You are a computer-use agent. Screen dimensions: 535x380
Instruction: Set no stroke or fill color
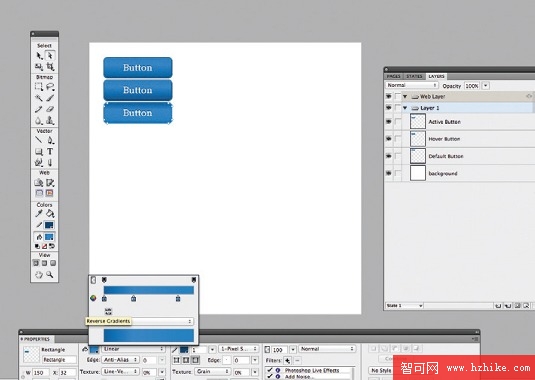(x=44, y=246)
